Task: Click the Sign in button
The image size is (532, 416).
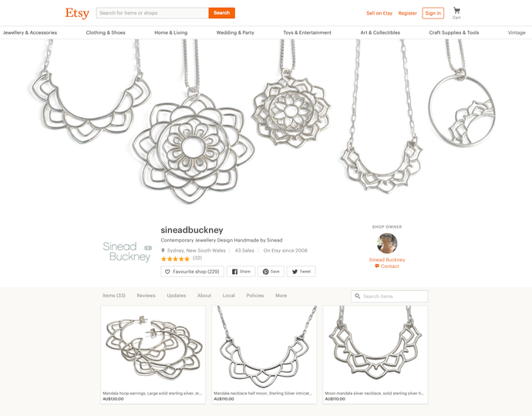Action: coord(433,13)
